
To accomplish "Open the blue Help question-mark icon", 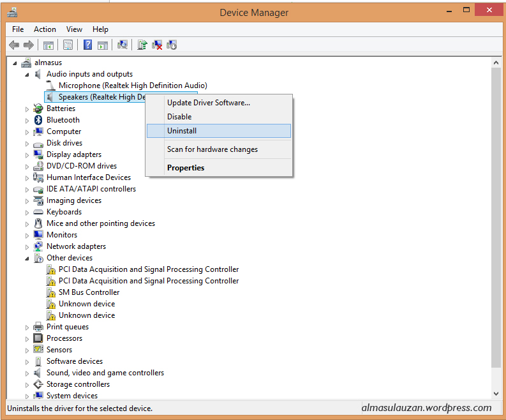I will [x=87, y=45].
